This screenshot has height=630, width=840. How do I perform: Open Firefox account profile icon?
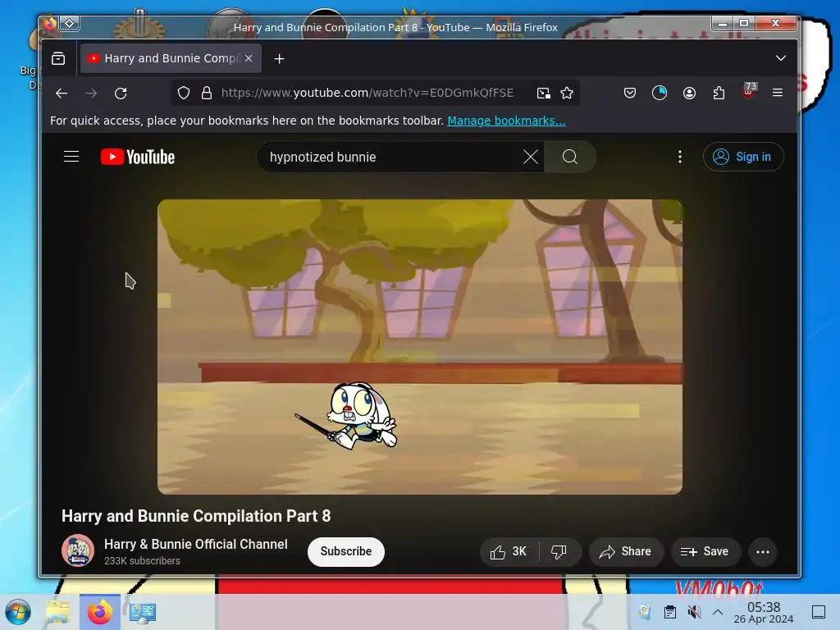click(689, 94)
